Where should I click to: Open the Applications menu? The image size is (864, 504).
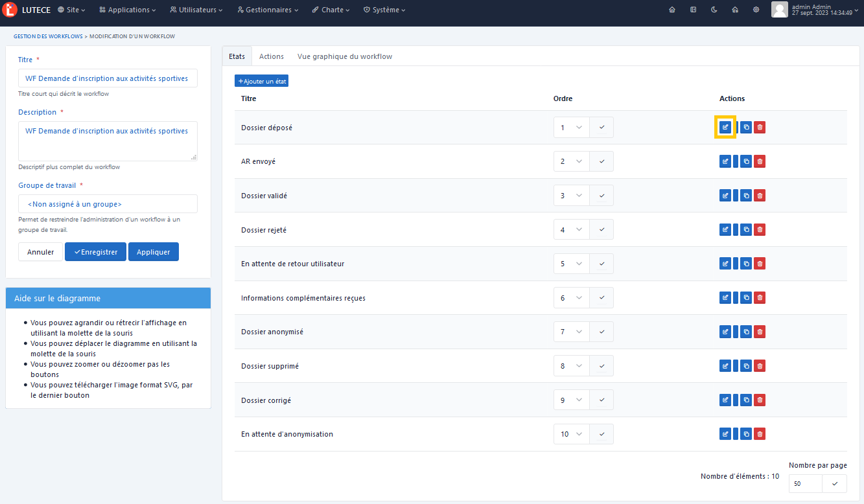(128, 10)
